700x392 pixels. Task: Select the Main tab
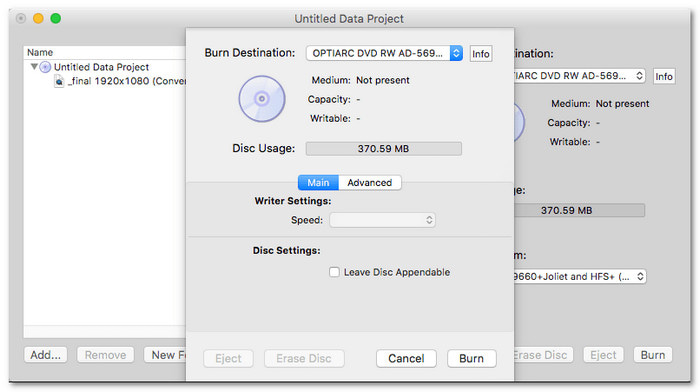(318, 183)
